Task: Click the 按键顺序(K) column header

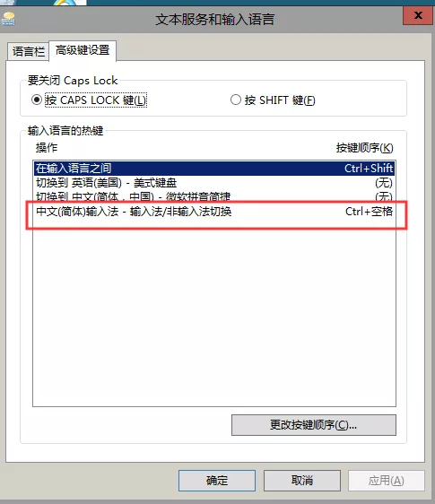Action: pyautogui.click(x=364, y=148)
